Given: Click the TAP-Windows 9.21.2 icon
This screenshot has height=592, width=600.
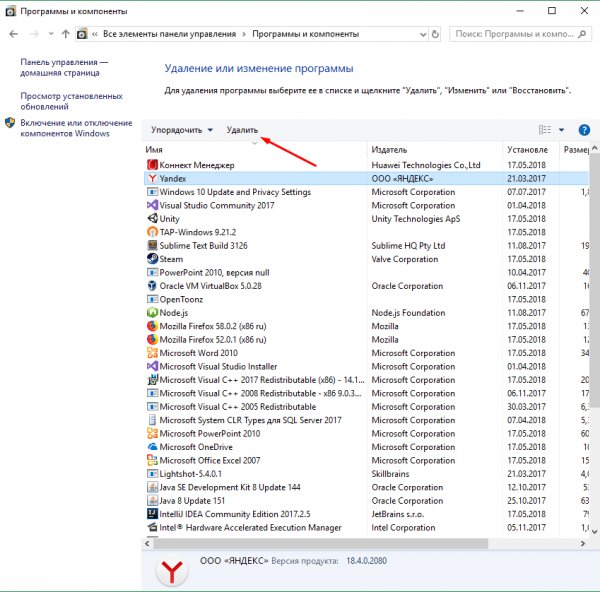Looking at the screenshot, I should point(152,232).
